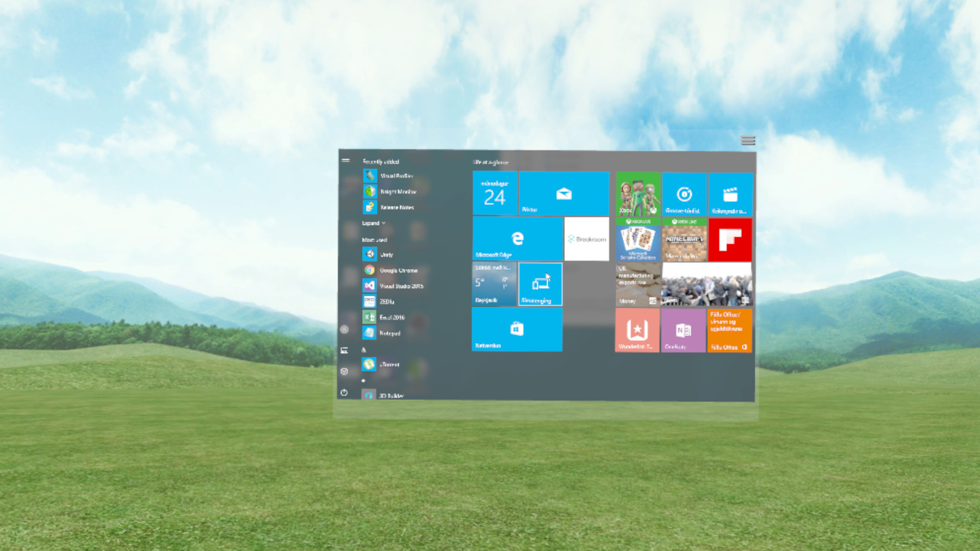980x551 pixels.
Task: Expand the Start menu hamburger button
Action: [346, 161]
